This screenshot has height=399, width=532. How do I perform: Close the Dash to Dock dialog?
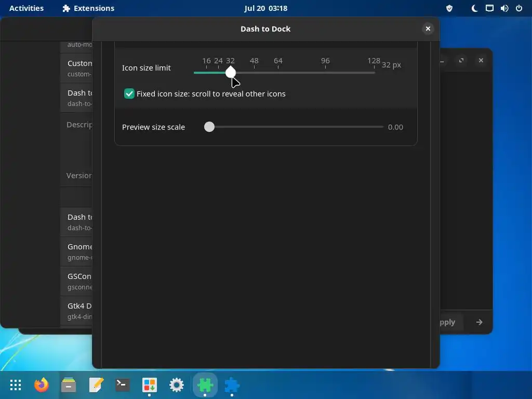tap(428, 29)
